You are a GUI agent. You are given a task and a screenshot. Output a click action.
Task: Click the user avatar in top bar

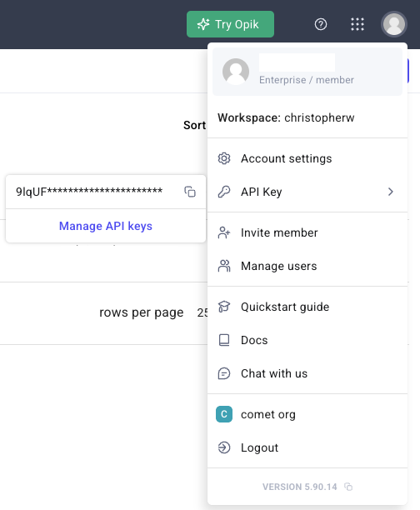point(393,24)
